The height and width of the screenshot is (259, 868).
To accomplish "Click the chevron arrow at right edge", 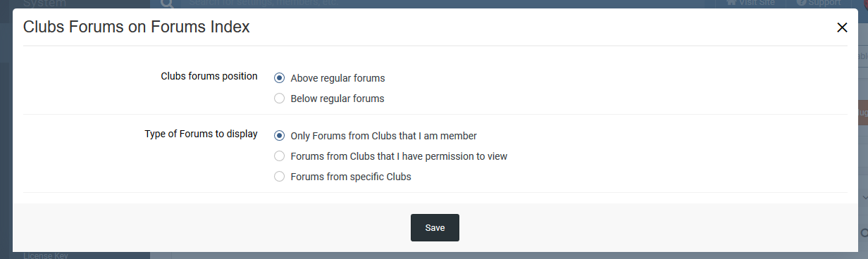I will (x=864, y=198).
